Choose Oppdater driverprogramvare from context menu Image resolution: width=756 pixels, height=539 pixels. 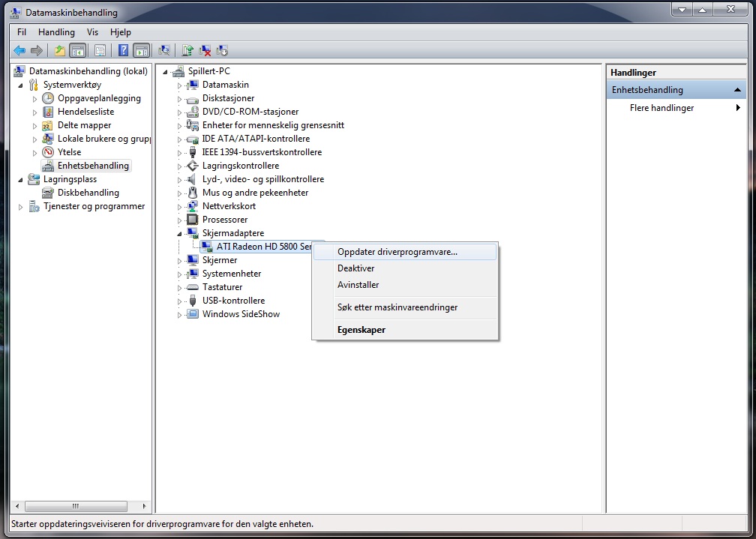[404, 252]
